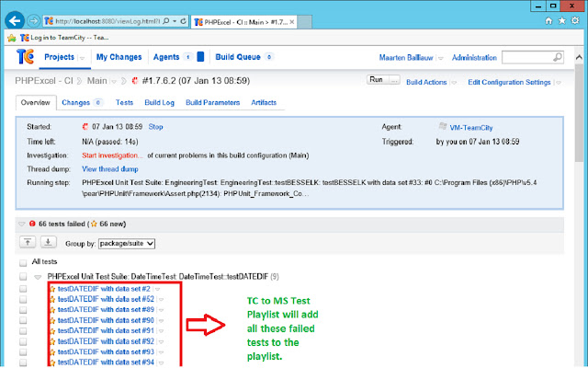Open testDATEDIF with data set #94 link
Viewport: 588px width, 368px height.
pos(106,362)
